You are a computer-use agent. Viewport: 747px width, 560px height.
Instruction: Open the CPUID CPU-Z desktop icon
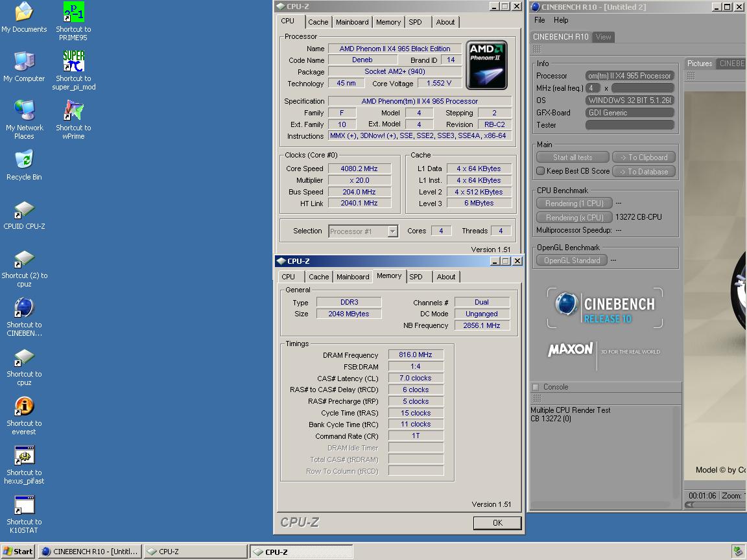pos(24,210)
